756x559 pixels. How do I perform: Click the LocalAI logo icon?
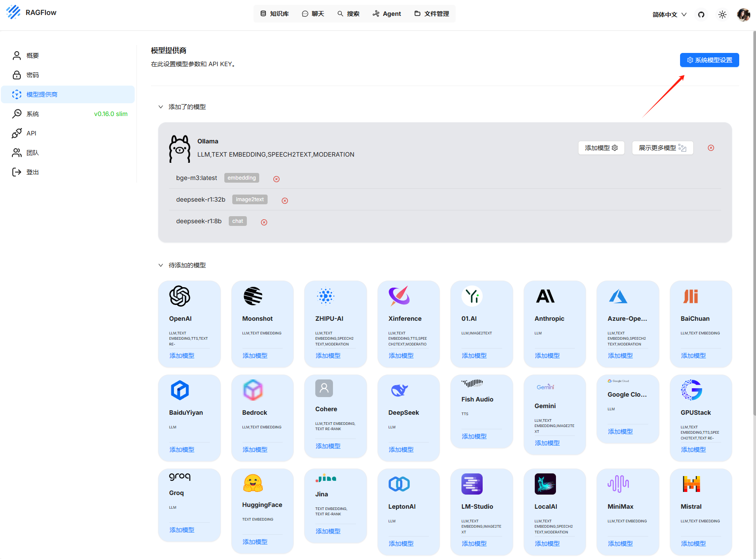[x=545, y=484]
